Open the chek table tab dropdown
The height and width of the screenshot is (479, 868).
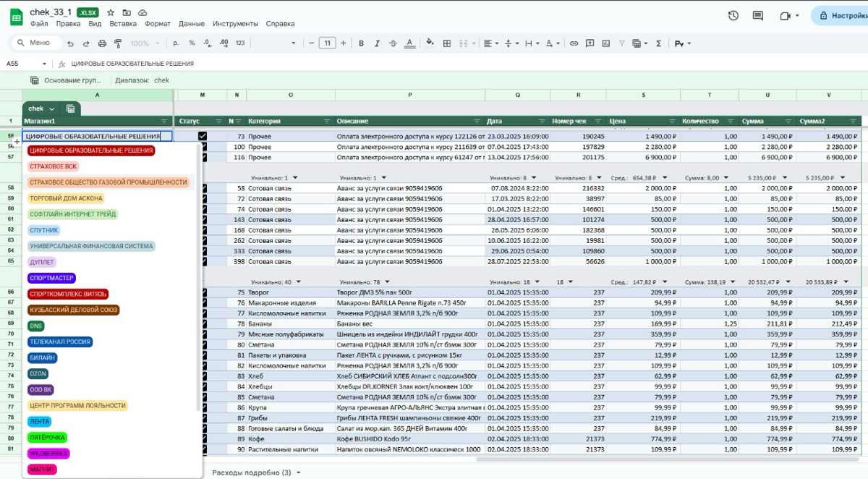click(52, 109)
